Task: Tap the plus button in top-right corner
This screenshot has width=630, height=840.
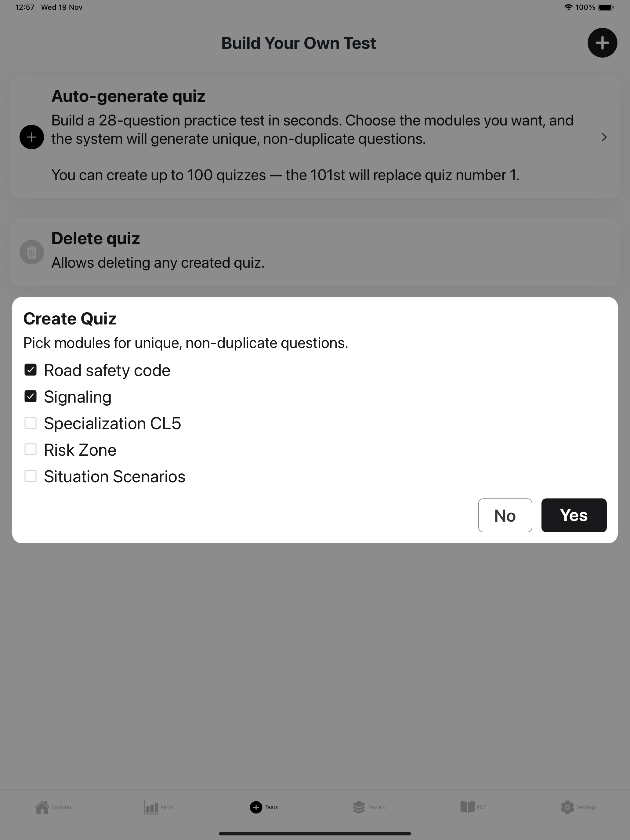Action: tap(602, 43)
